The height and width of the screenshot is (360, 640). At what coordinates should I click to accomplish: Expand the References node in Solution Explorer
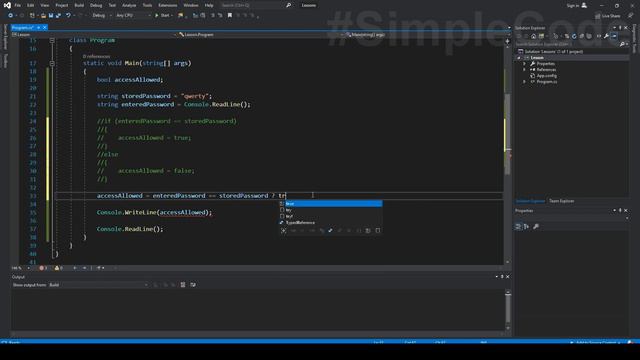tap(524, 69)
